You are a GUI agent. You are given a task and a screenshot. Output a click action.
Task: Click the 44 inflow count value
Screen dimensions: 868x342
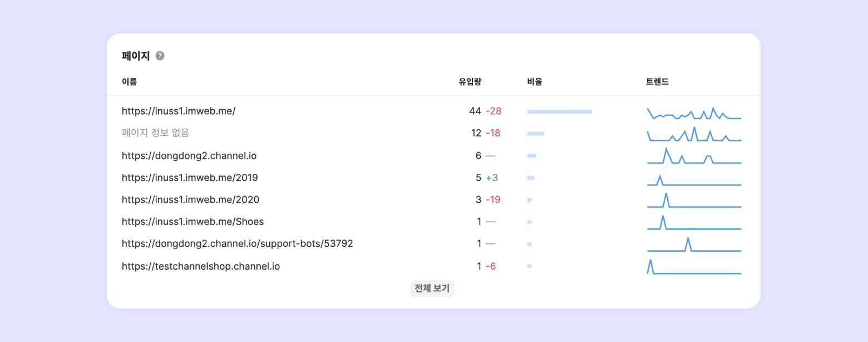point(475,111)
